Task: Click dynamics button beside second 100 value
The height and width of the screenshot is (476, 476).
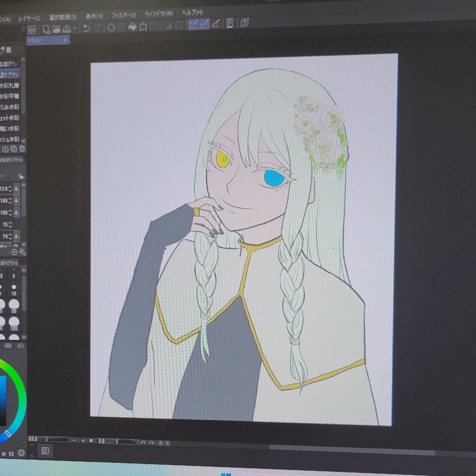Action: click(17, 212)
